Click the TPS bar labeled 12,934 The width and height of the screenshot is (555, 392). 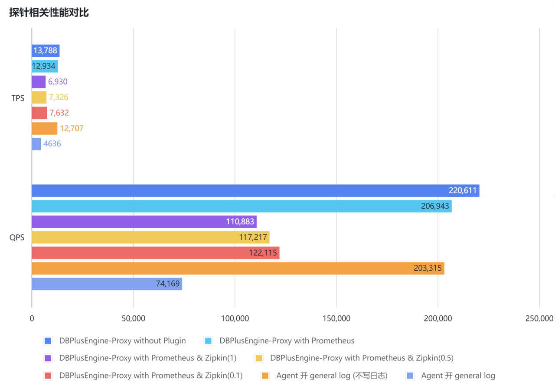(45, 66)
